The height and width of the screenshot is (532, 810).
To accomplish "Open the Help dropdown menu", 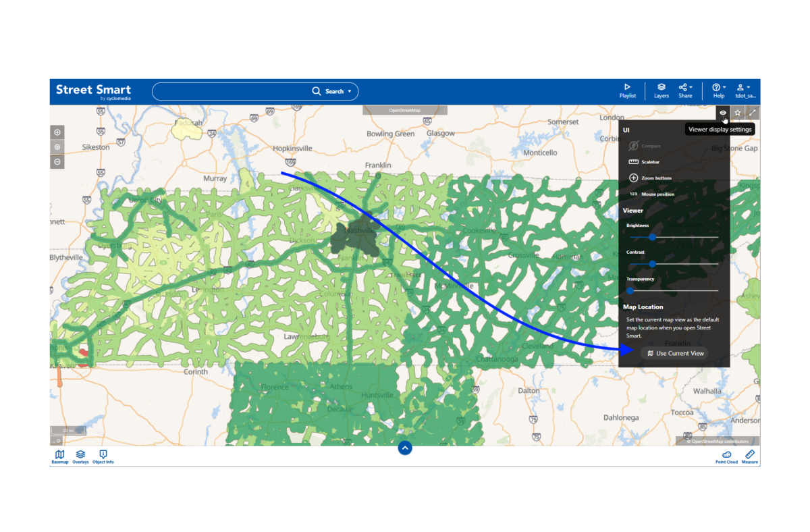I will (719, 91).
